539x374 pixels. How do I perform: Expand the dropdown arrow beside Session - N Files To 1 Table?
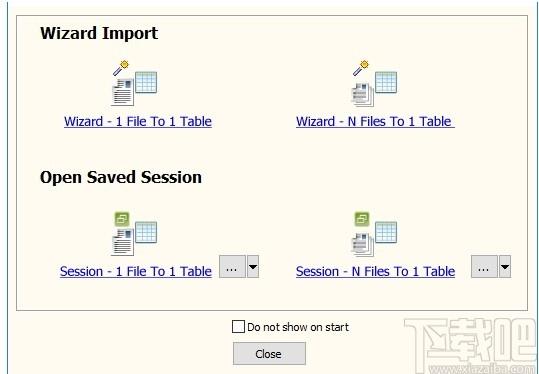coord(505,266)
